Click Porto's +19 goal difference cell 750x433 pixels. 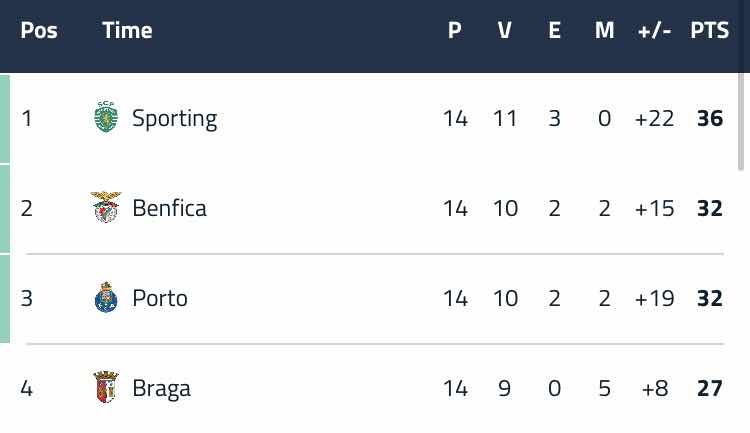pyautogui.click(x=654, y=298)
